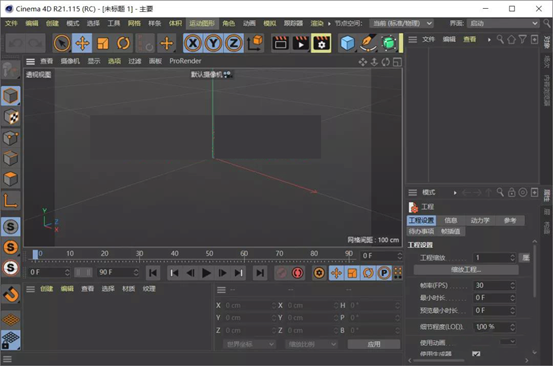
Task: Click the attribute panel lock icon
Action: 512,193
